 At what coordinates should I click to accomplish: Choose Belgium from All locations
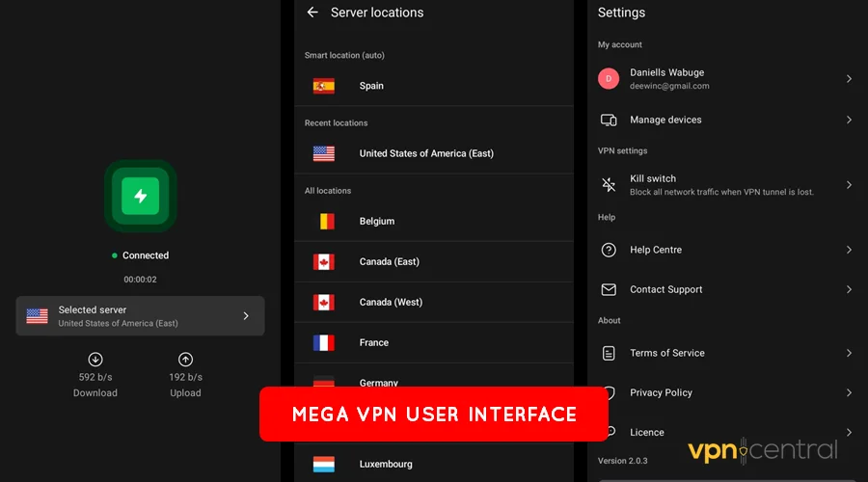point(434,222)
